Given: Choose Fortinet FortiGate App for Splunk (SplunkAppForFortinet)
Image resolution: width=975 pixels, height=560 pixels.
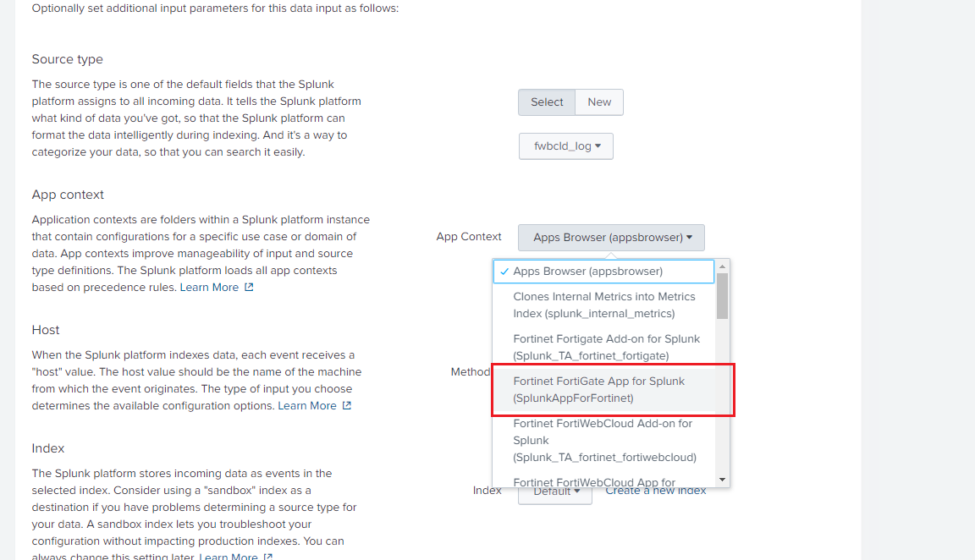Looking at the screenshot, I should tap(603, 389).
